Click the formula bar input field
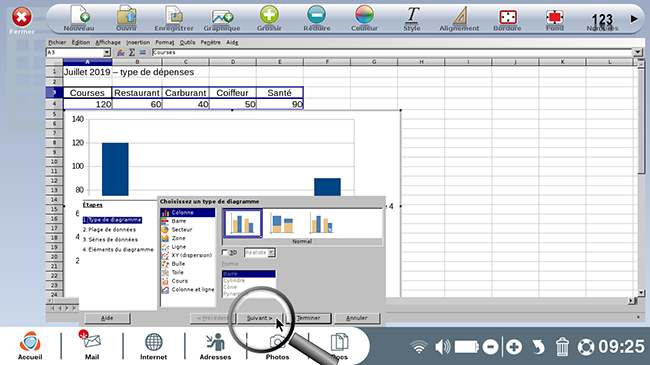The width and height of the screenshot is (650, 365). (x=392, y=52)
